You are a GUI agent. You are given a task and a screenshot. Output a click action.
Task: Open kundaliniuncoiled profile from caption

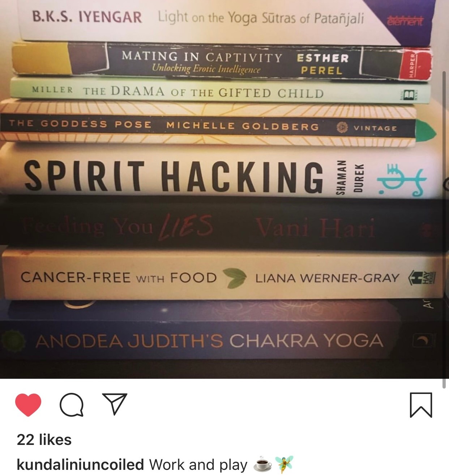pyautogui.click(x=80, y=464)
